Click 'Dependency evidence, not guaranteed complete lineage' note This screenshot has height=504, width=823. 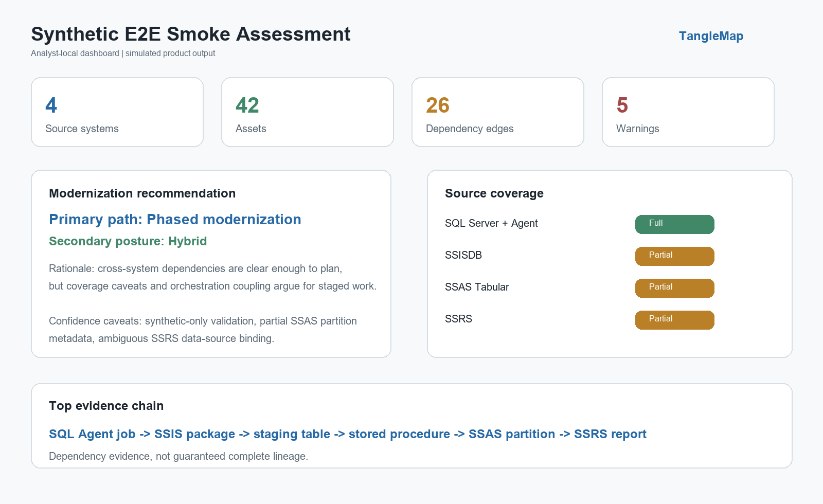[x=178, y=456]
